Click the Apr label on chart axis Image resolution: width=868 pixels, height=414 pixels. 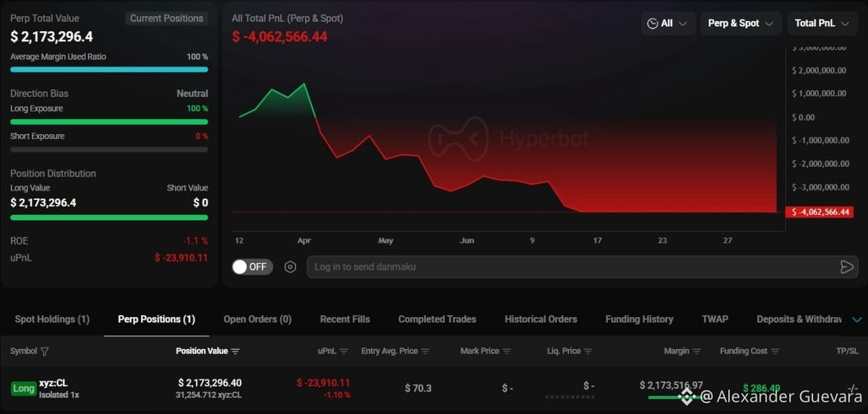click(x=304, y=241)
